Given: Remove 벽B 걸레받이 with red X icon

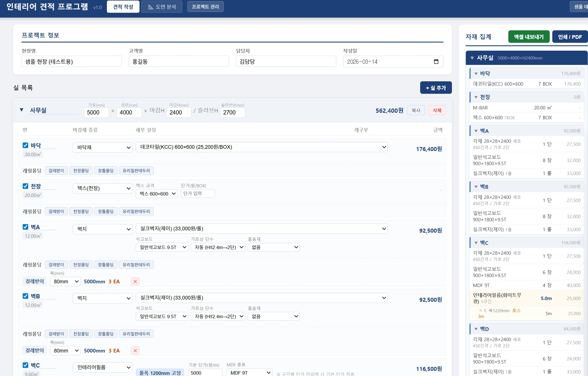Looking at the screenshot, I should tap(135, 350).
